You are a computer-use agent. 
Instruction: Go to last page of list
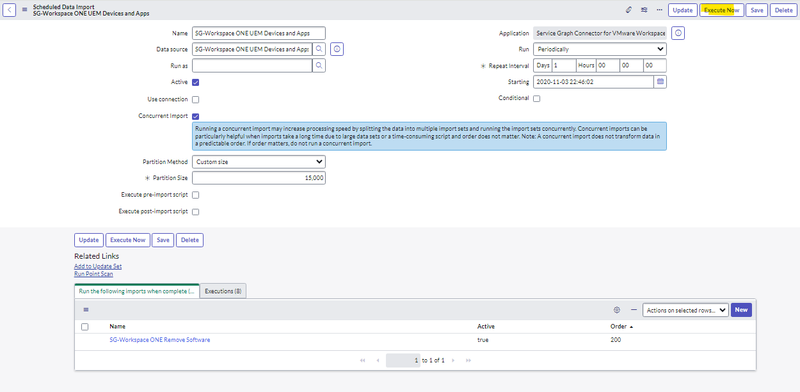[468, 360]
